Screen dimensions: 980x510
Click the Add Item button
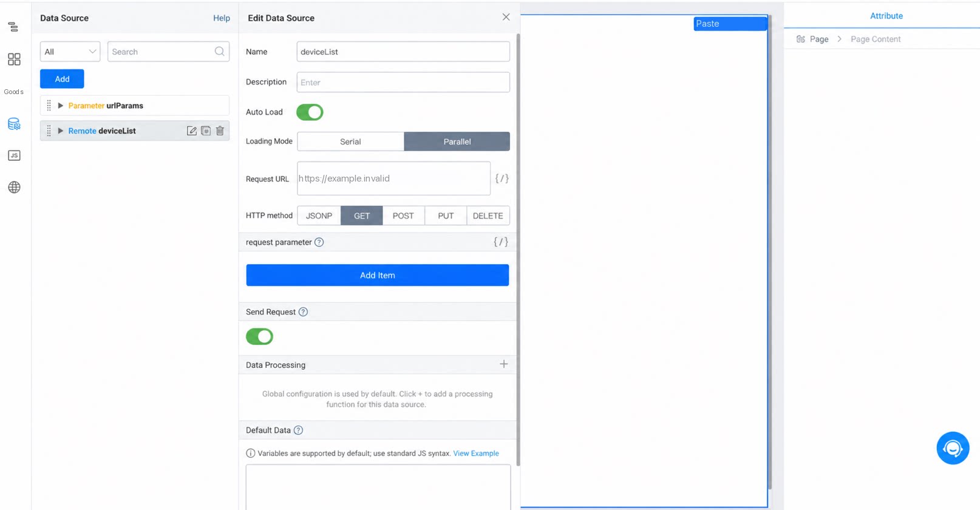tap(377, 275)
